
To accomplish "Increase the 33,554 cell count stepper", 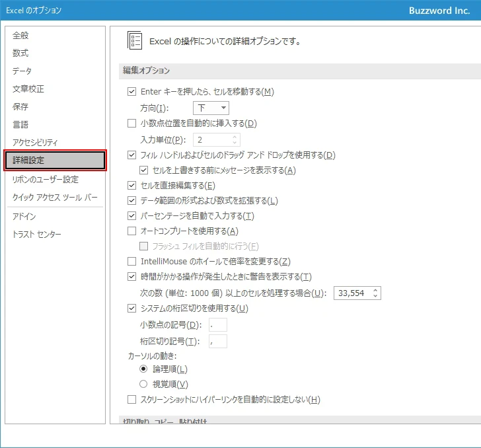I will coord(375,290).
